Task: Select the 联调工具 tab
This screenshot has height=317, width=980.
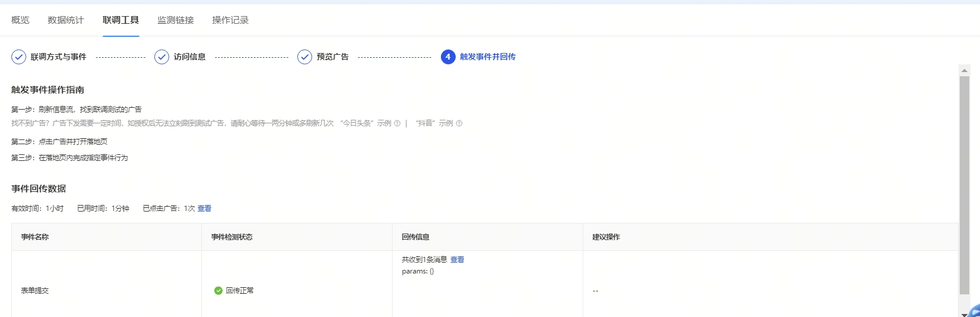Action: [120, 20]
